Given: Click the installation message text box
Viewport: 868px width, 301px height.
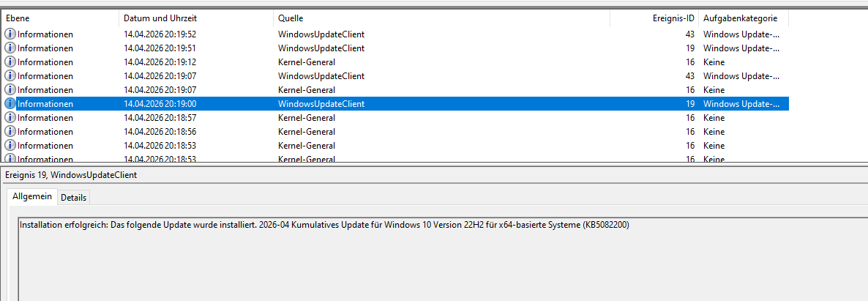Looking at the screenshot, I should (439, 256).
